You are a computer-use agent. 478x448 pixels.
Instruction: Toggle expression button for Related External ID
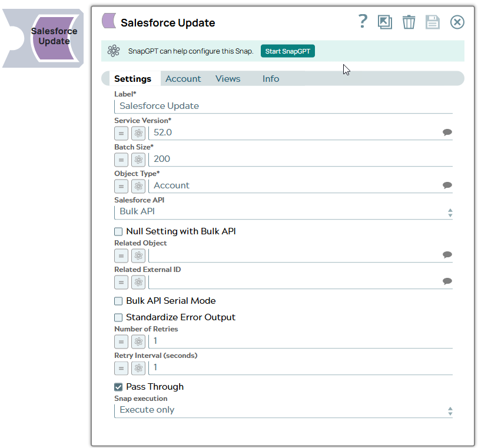121,282
